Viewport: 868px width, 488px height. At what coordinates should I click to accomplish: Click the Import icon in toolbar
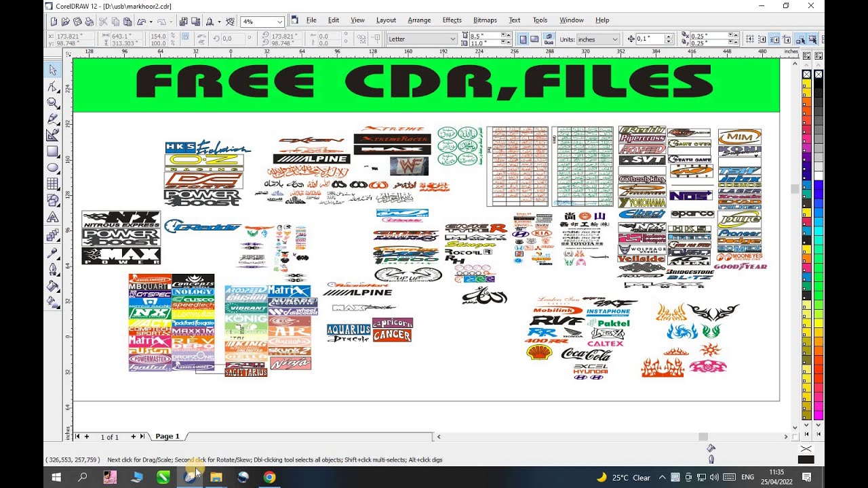click(x=183, y=21)
